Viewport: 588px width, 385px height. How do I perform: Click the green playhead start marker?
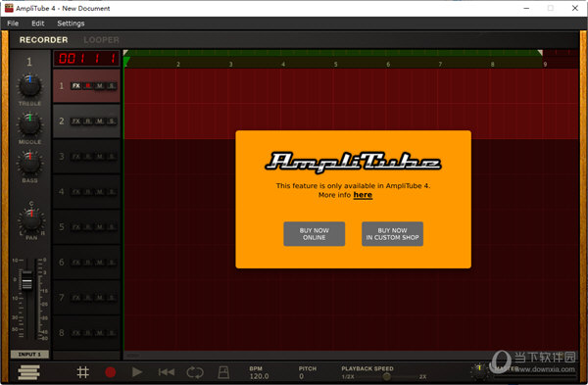126,62
